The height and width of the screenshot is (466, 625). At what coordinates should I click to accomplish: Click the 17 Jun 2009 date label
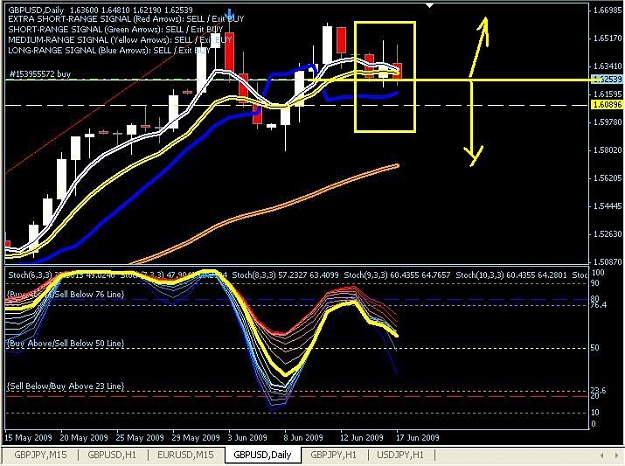coord(417,437)
